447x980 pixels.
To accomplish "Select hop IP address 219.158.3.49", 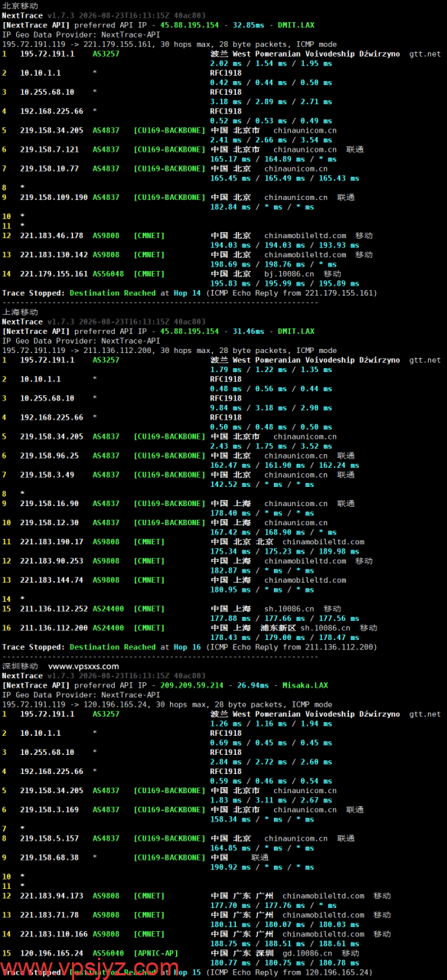I will [x=47, y=475].
